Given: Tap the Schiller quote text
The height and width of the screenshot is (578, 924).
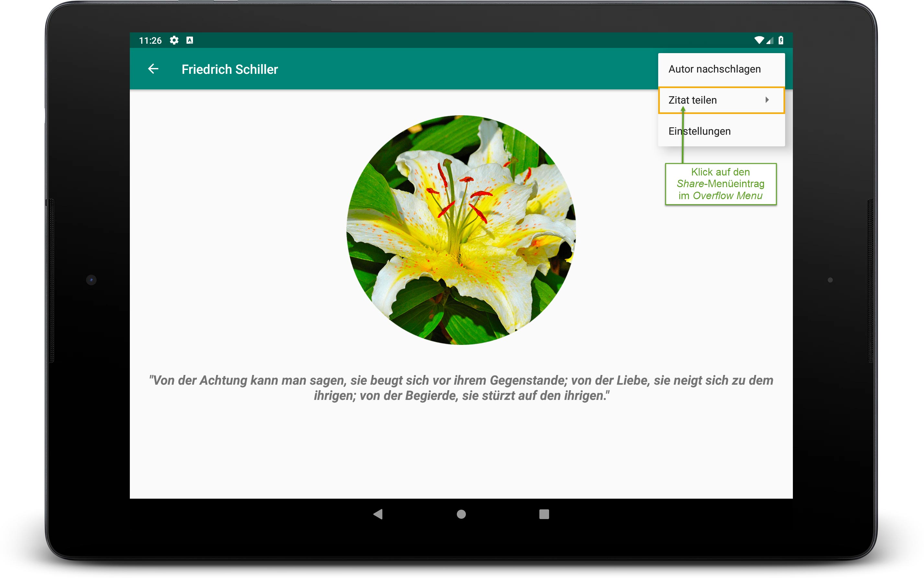Looking at the screenshot, I should (x=461, y=388).
